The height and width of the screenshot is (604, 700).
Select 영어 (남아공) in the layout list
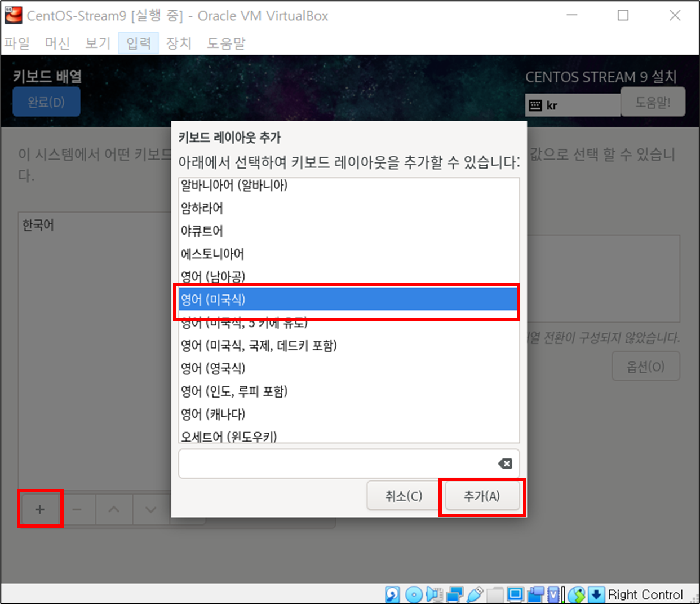click(x=349, y=276)
